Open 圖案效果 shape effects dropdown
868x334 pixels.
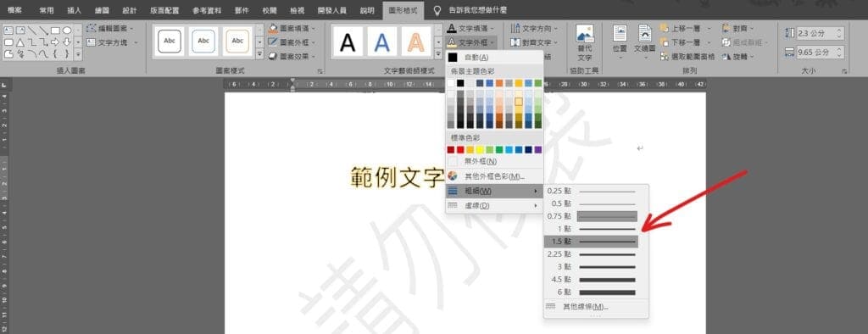pos(292,56)
